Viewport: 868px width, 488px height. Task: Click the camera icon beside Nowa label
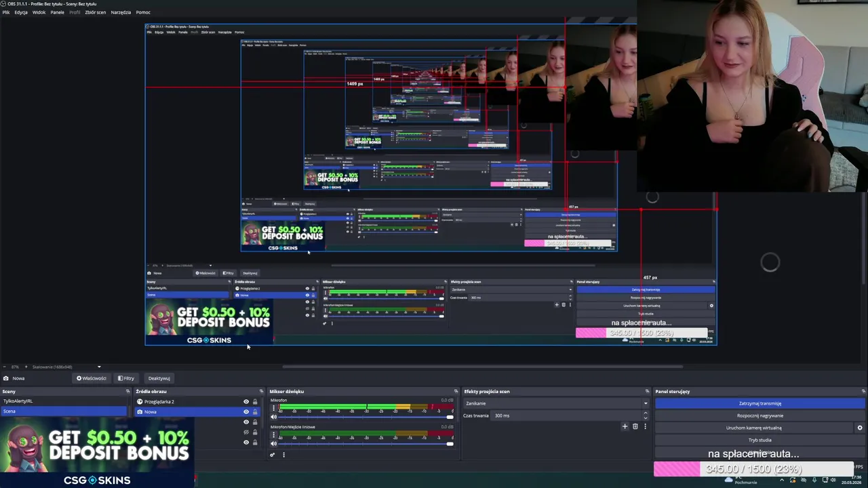coord(5,378)
